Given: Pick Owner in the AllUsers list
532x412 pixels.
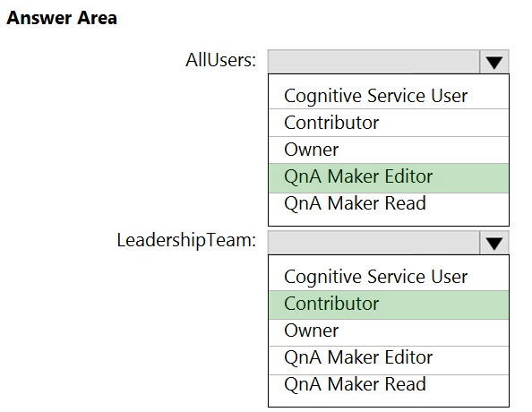Looking at the screenshot, I should click(x=389, y=150).
